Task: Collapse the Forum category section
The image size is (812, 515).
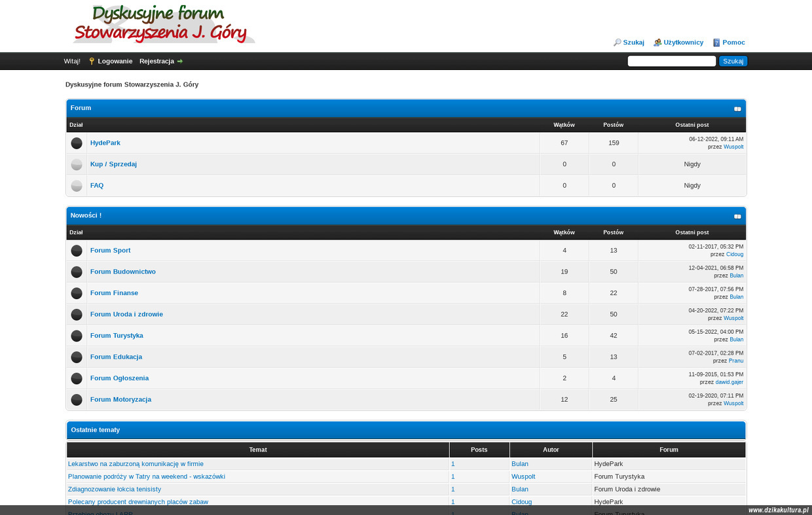Action: pyautogui.click(x=737, y=109)
